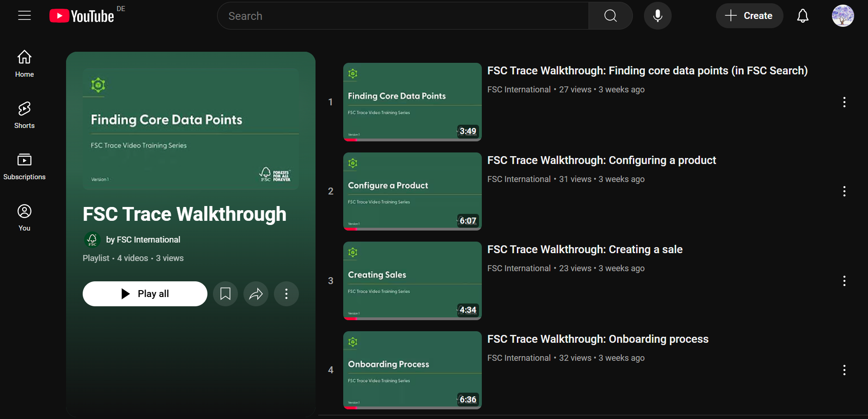Open options menu for the Creating a sale video
The width and height of the screenshot is (868, 419).
[844, 280]
